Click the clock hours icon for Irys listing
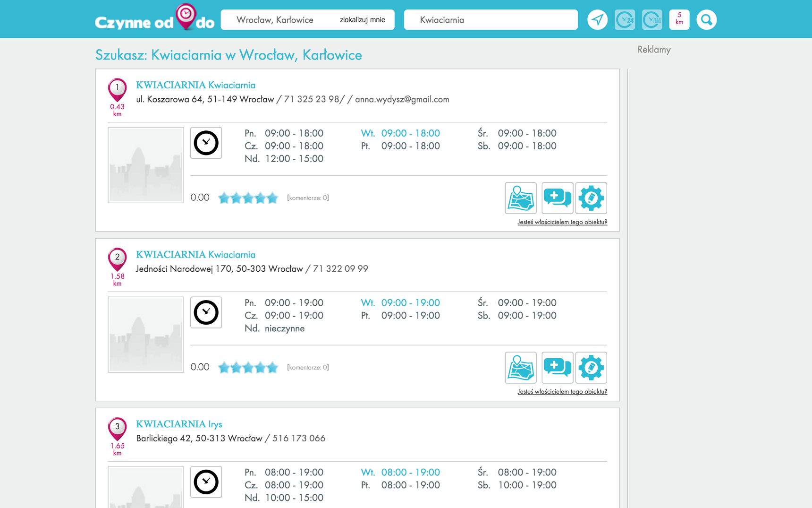812x508 pixels. click(x=206, y=482)
